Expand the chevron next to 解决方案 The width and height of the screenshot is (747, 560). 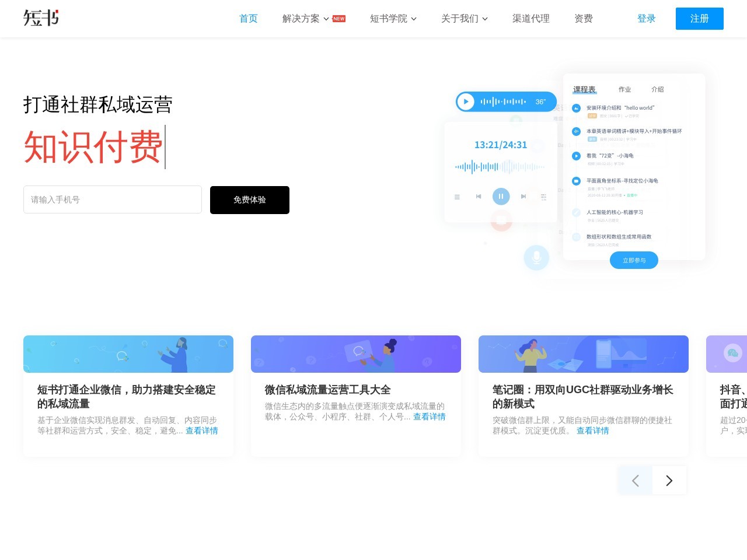[326, 19]
